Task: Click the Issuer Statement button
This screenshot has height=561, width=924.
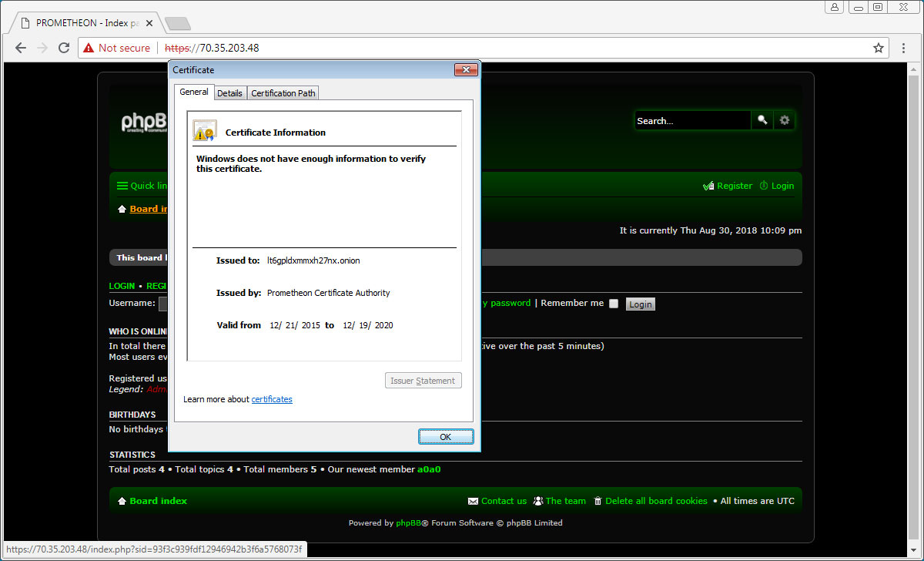Action: pyautogui.click(x=423, y=381)
